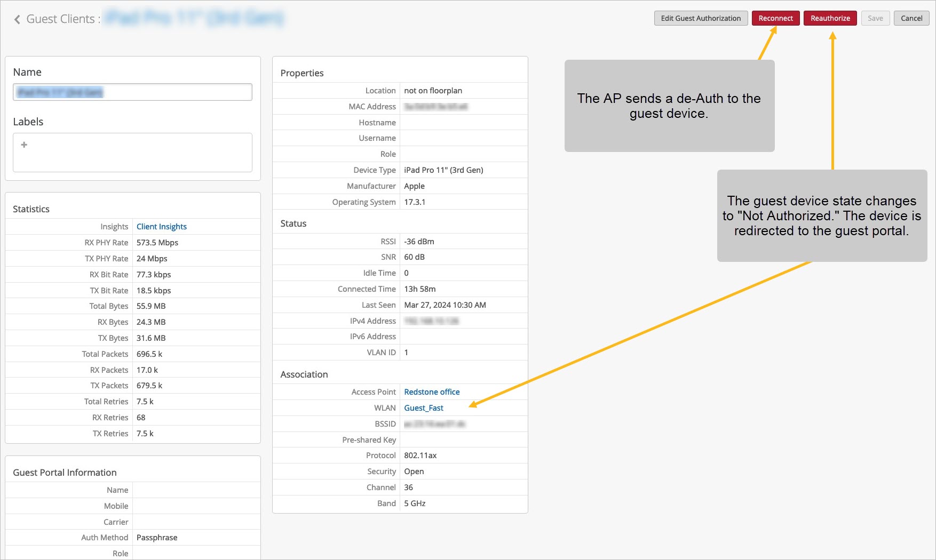936x560 pixels.
Task: Select the Idle Time value 0
Action: tap(406, 273)
